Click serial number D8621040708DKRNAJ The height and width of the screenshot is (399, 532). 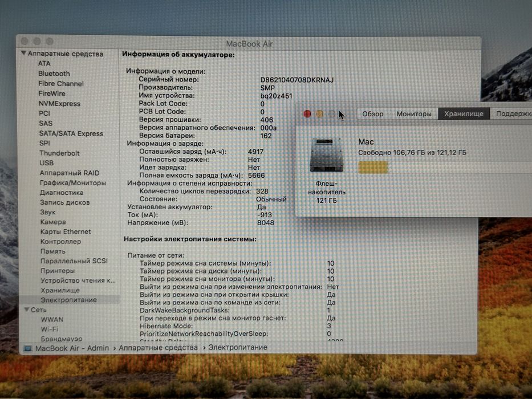click(297, 80)
